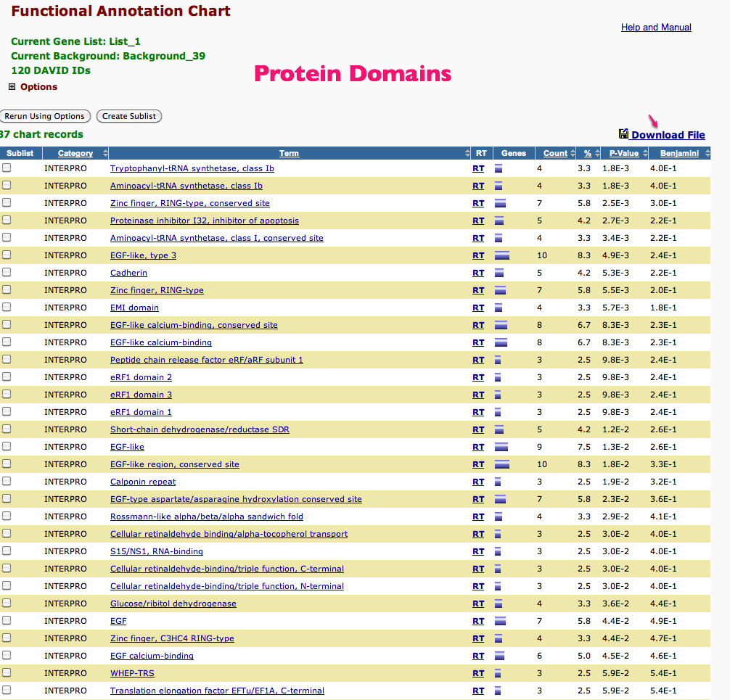Select checkbox for Glucose/ribitol dehydrogenase
Viewport: 730px width, 700px height.
click(7, 603)
